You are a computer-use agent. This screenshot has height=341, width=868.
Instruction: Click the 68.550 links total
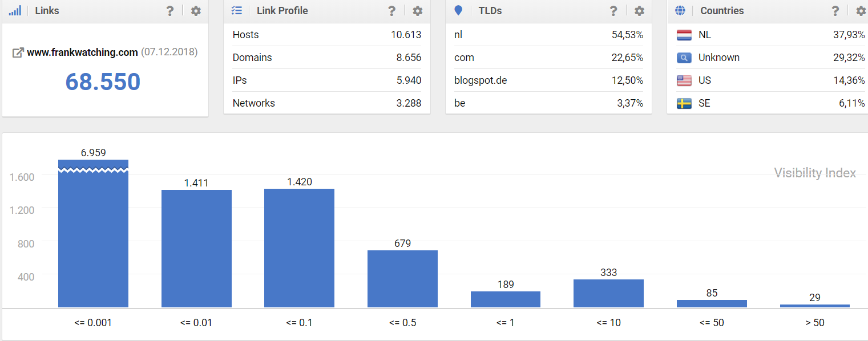tap(103, 82)
